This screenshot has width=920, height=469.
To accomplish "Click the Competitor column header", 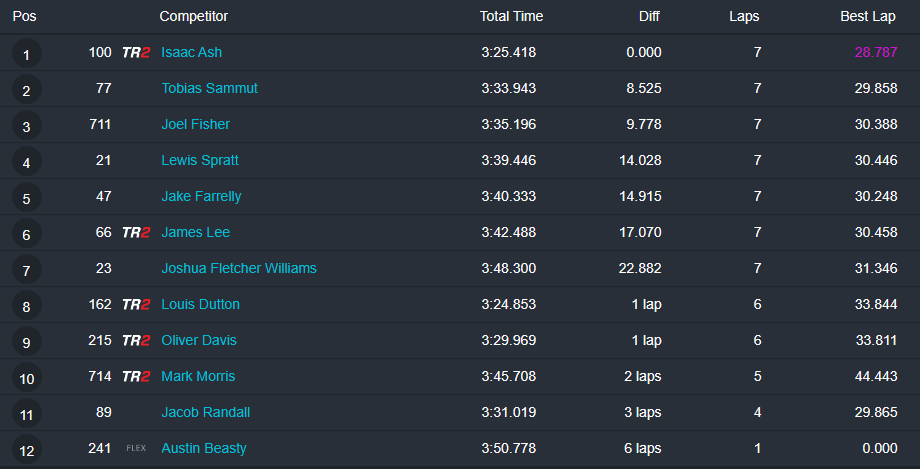I will click(x=194, y=16).
